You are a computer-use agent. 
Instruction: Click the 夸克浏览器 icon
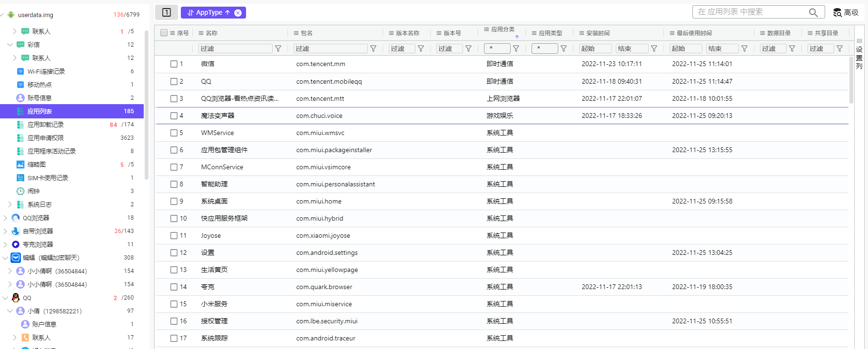tap(16, 244)
